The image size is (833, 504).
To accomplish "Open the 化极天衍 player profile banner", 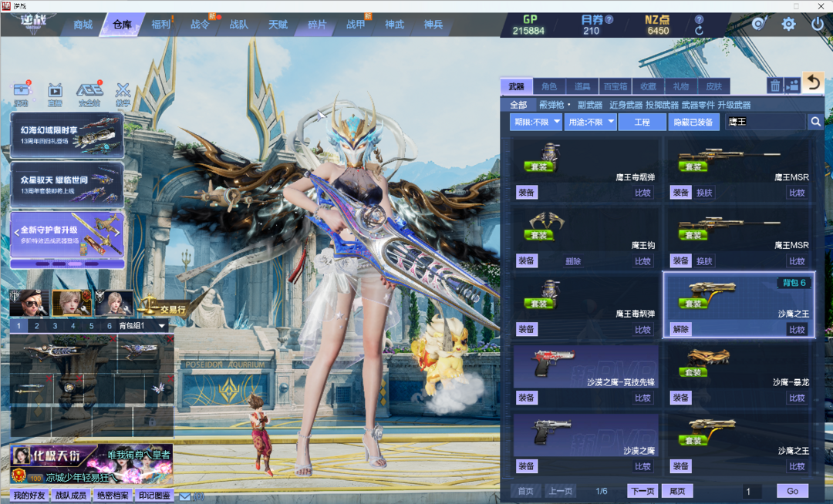I will 91,463.
